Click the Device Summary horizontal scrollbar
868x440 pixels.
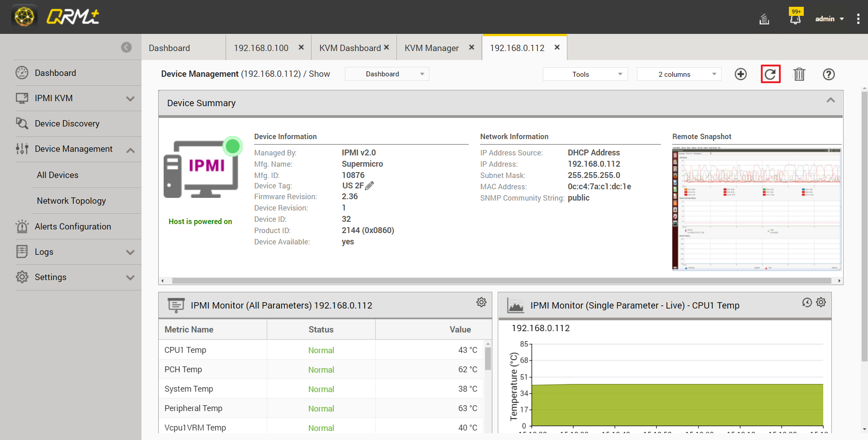point(501,281)
